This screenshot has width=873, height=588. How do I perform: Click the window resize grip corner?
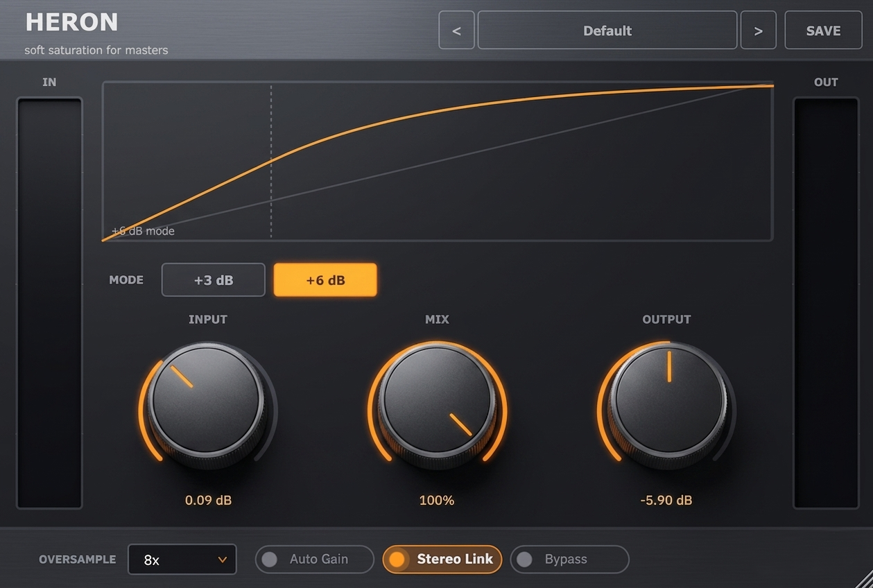(863, 578)
